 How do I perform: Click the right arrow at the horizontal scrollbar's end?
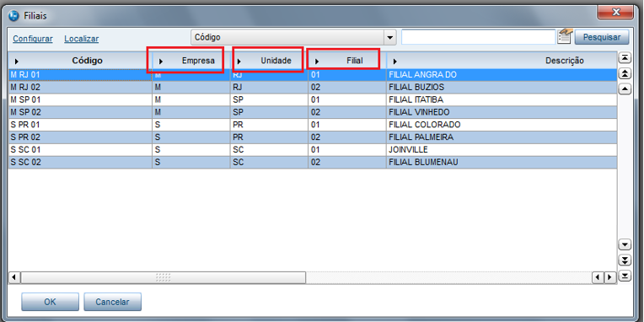click(x=609, y=277)
